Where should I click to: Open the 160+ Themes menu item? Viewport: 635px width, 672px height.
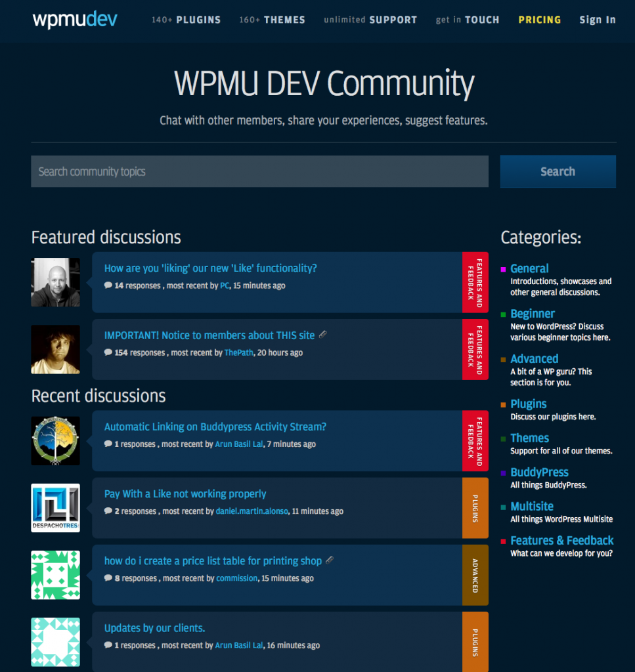click(x=273, y=20)
